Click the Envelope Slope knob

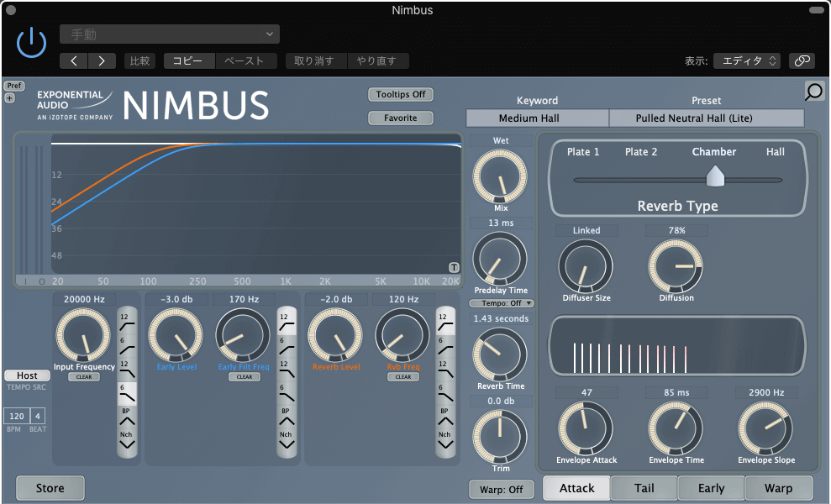pyautogui.click(x=765, y=428)
